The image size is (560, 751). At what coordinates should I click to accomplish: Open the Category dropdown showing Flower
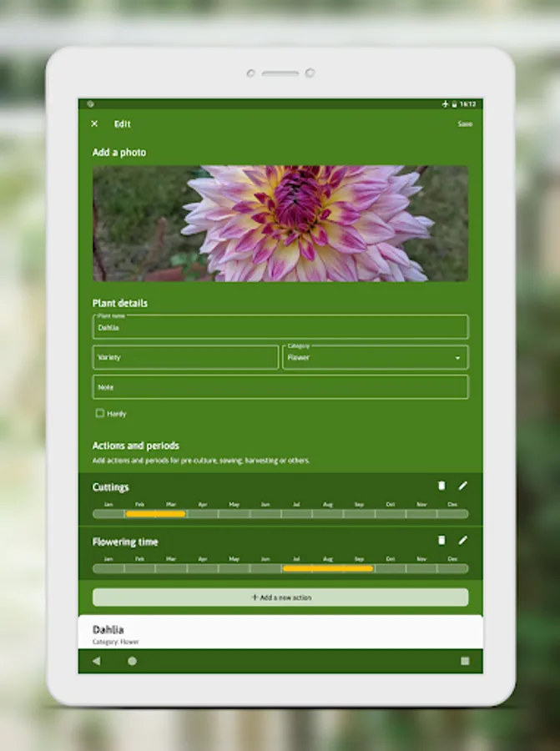pyautogui.click(x=375, y=357)
